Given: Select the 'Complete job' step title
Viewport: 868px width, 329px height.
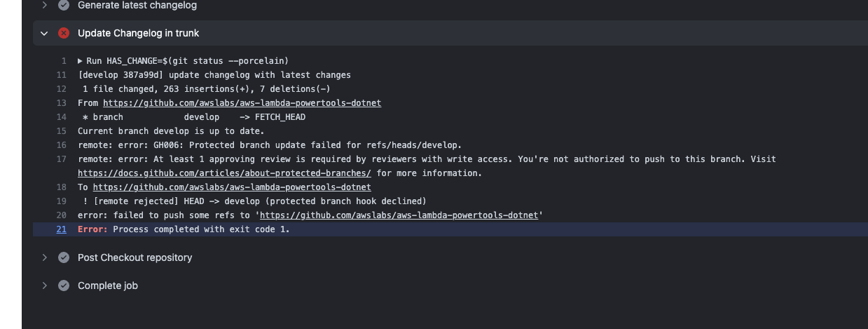Looking at the screenshot, I should (108, 286).
